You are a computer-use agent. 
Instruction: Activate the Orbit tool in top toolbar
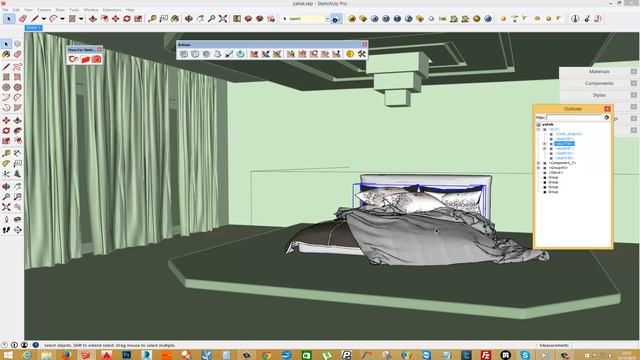[x=189, y=19]
